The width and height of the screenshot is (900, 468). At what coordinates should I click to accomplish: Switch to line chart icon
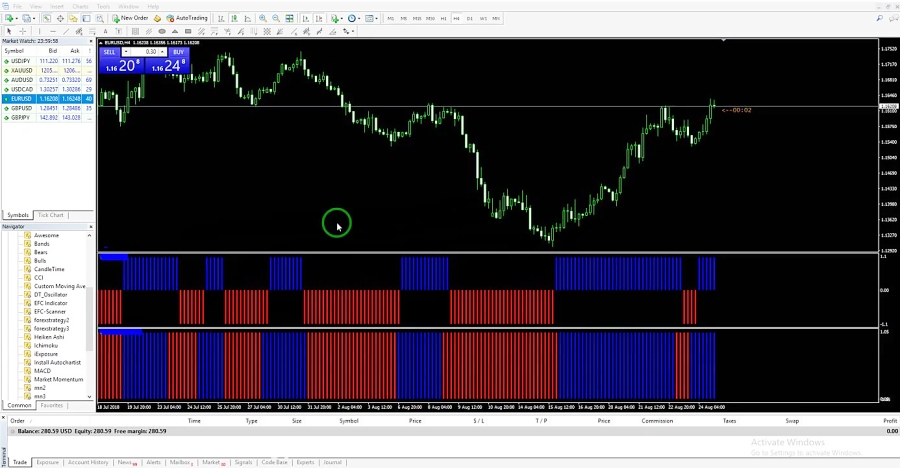coord(247,18)
